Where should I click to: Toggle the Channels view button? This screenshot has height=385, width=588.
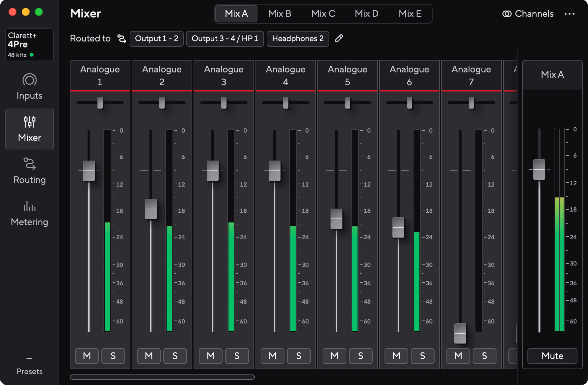click(528, 13)
